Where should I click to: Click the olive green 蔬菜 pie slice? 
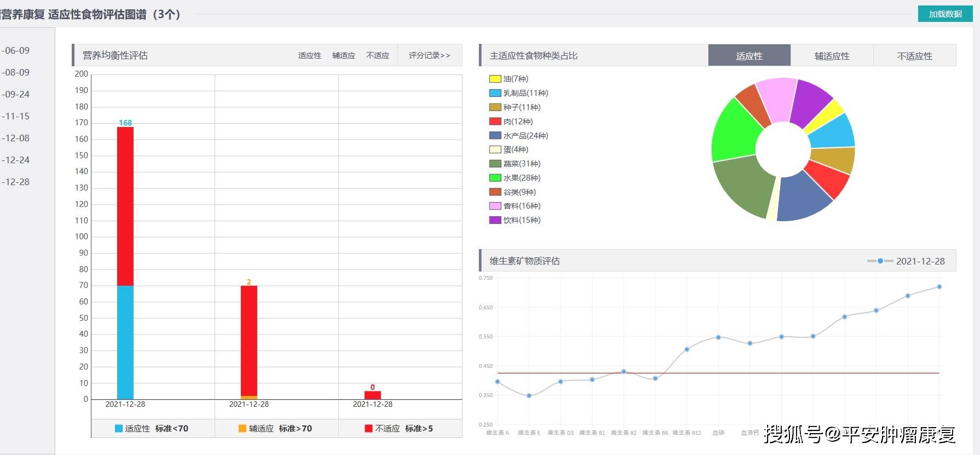click(745, 185)
